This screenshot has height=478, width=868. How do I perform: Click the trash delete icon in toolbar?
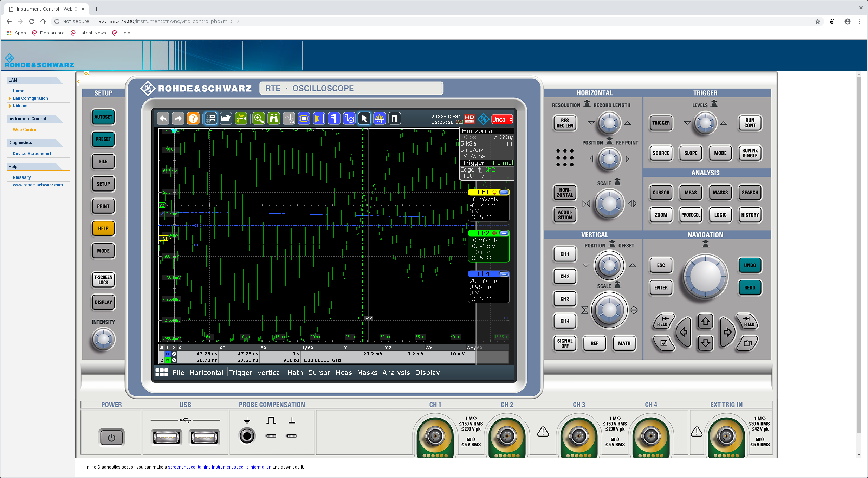[x=394, y=119]
